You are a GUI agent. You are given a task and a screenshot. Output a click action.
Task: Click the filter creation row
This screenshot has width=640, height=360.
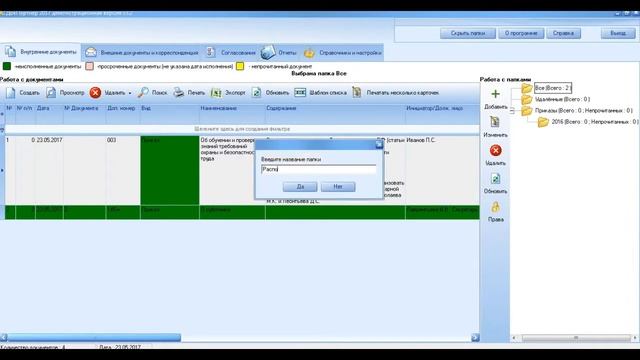click(242, 129)
